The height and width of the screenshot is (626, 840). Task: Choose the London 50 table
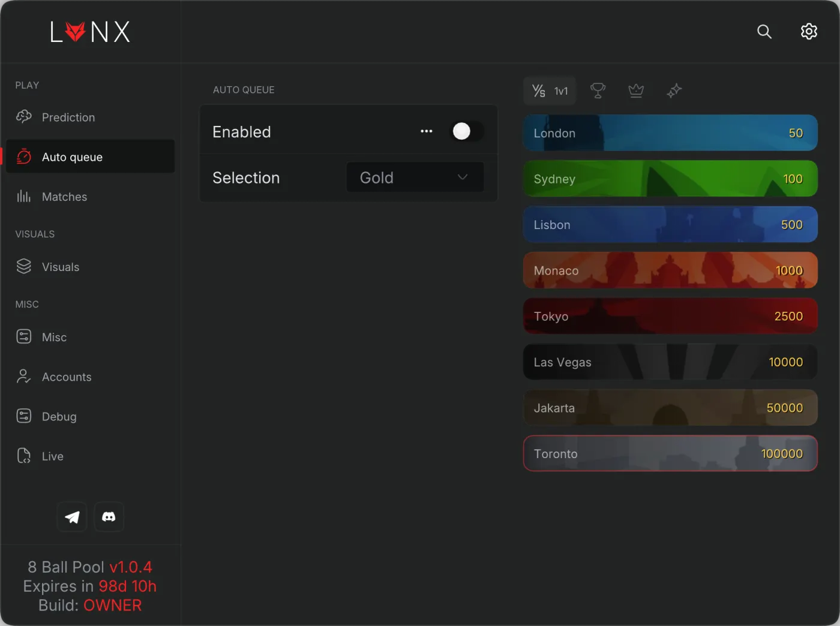coord(670,133)
